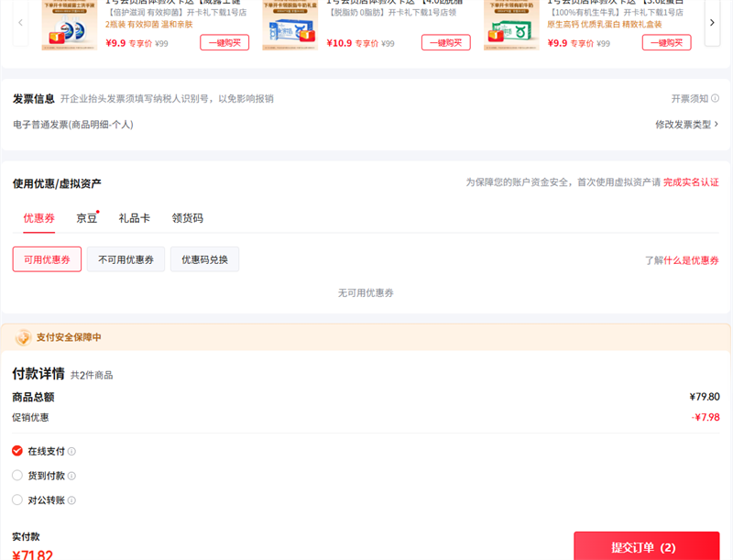733x560 pixels.
Task: Click info icon next to 在线支付
Action: pyautogui.click(x=71, y=452)
